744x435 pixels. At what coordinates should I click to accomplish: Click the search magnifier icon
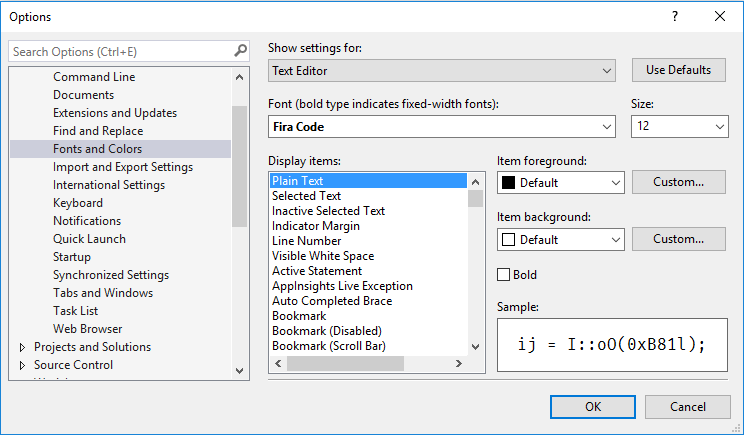coord(240,51)
